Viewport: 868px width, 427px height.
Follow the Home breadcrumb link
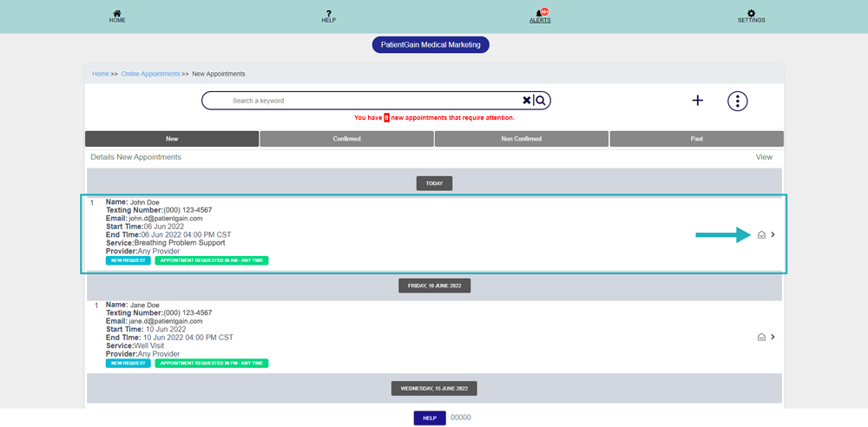click(x=100, y=74)
